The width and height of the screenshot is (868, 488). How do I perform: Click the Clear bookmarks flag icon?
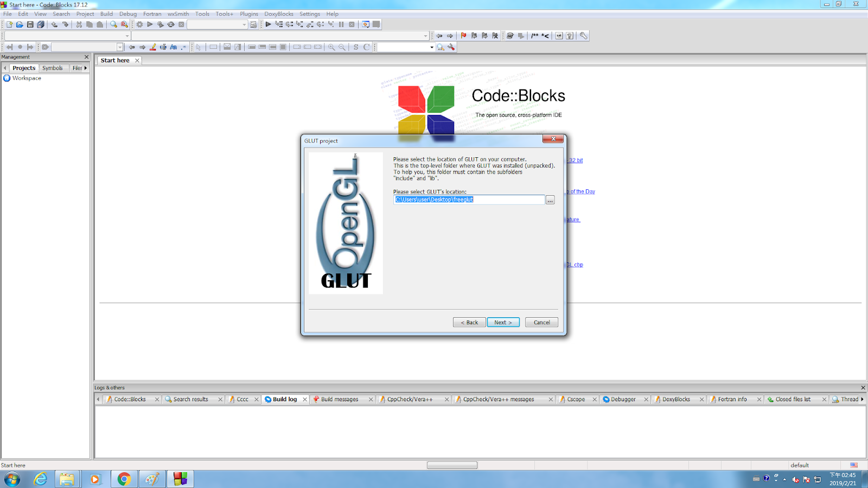[495, 36]
